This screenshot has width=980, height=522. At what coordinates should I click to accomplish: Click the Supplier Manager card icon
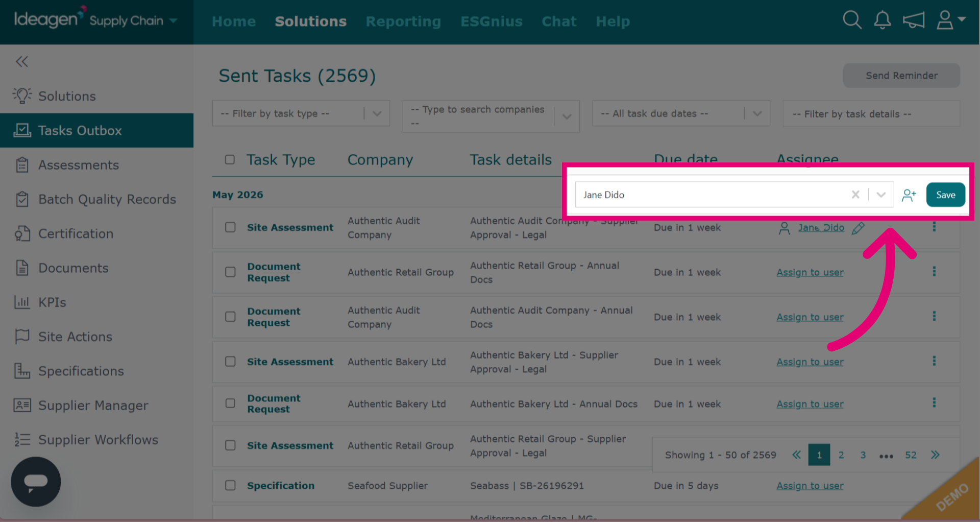point(22,405)
